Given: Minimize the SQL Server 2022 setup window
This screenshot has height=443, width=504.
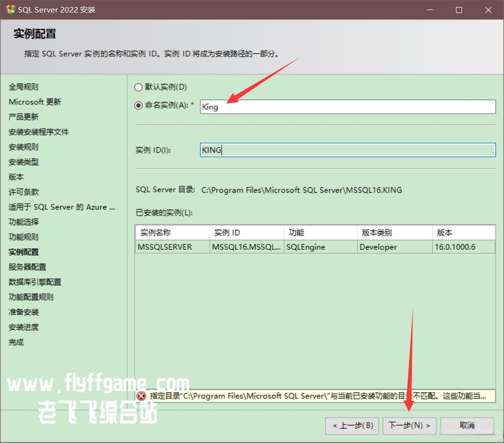Looking at the screenshot, I should click(430, 10).
